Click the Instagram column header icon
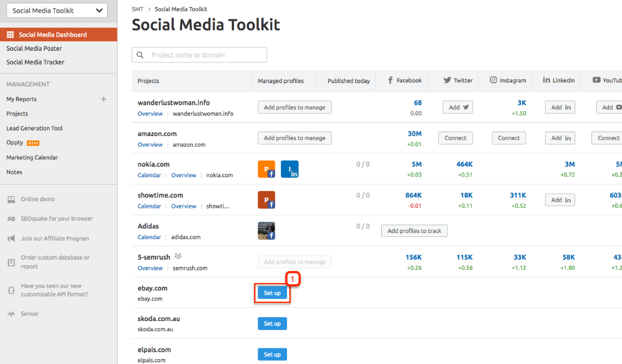622x364 pixels. pyautogui.click(x=493, y=80)
